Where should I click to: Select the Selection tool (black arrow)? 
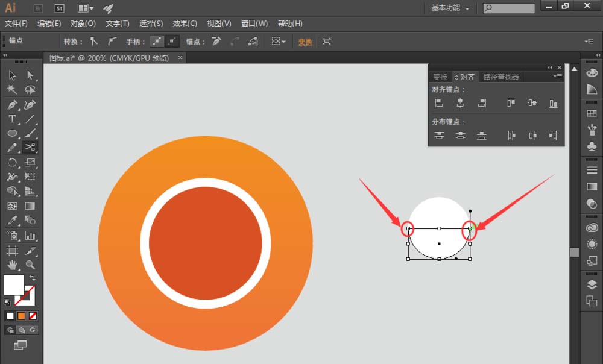pos(12,75)
